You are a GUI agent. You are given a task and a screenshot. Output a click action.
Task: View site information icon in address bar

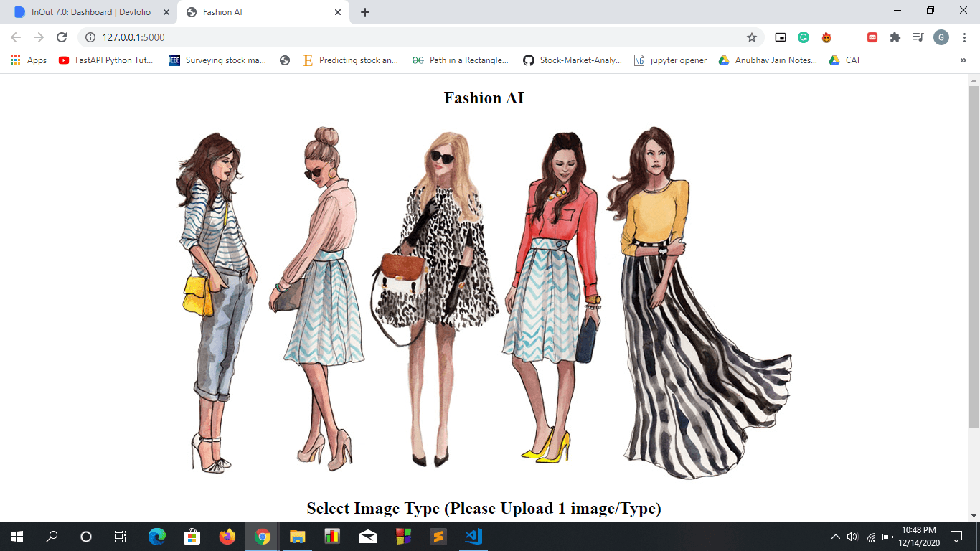point(90,37)
